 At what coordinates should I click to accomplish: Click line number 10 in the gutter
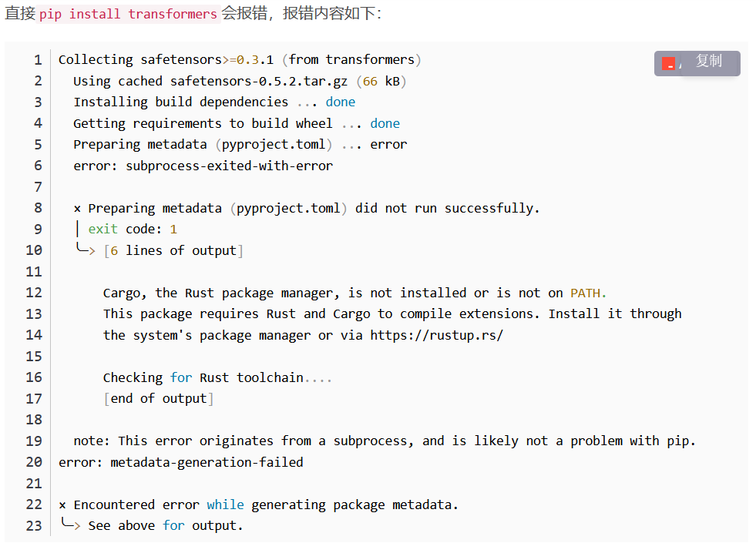coord(34,250)
